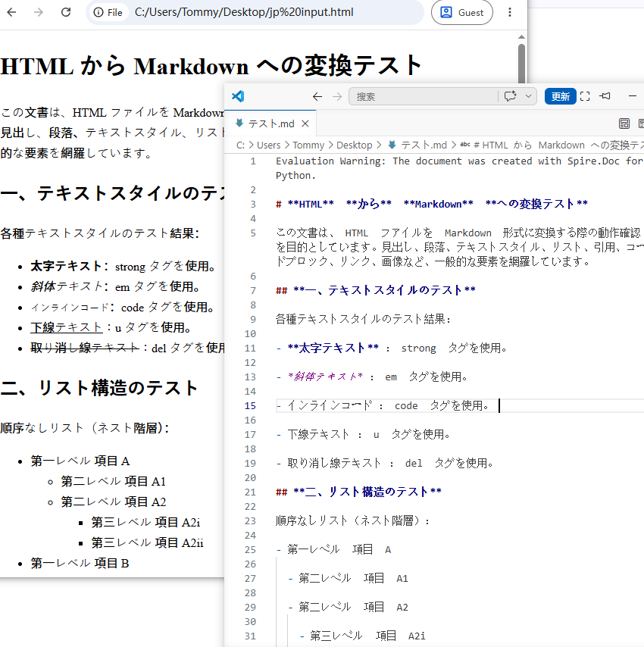This screenshot has width=644, height=647.
Task: Toggle full screen icon in VS Code
Action: click(x=585, y=96)
